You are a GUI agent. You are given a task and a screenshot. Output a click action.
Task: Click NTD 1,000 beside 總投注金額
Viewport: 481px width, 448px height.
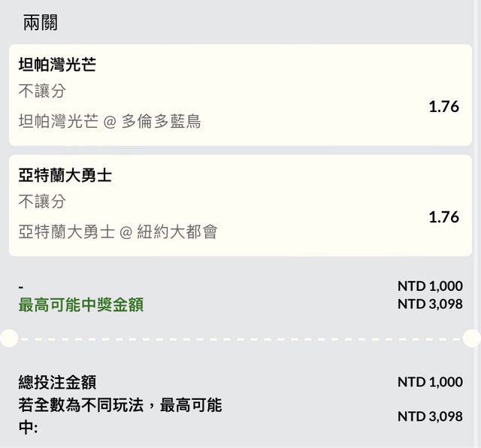tap(430, 382)
